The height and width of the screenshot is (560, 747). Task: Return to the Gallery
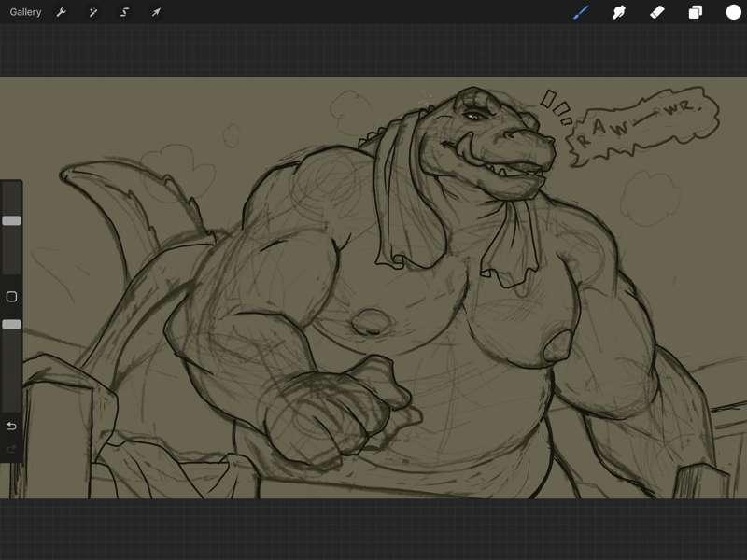25,12
